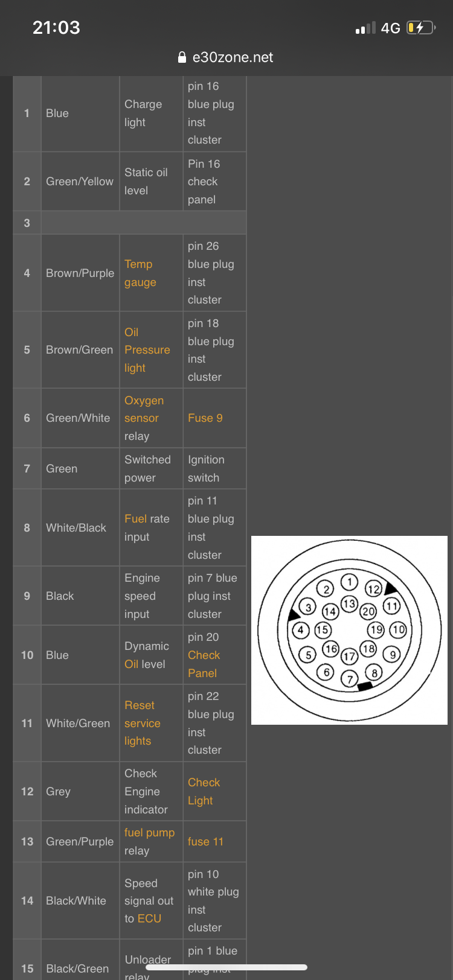Open the 20-pin connector diagram image

pos(349,630)
